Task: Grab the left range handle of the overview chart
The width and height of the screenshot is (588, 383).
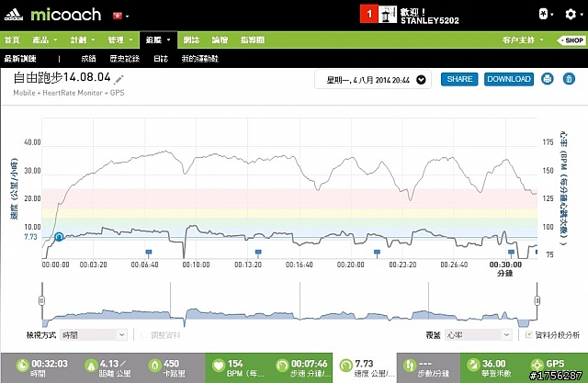Action: 41,300
